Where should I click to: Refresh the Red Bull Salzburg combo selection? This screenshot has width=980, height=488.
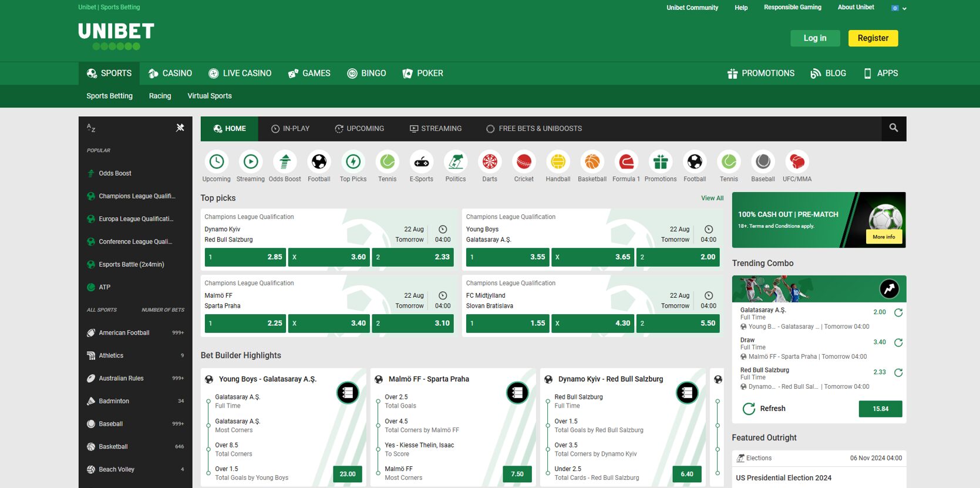898,372
